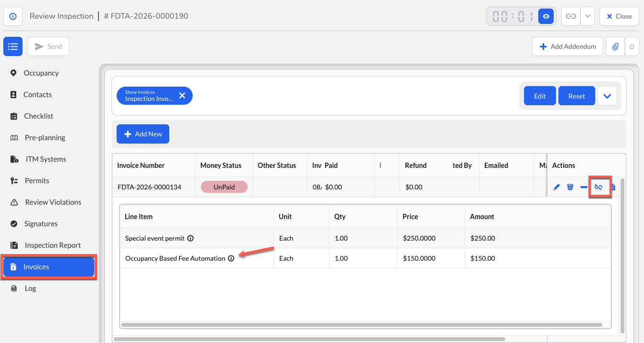Click the line items horizontal scrollbar

coord(362,325)
